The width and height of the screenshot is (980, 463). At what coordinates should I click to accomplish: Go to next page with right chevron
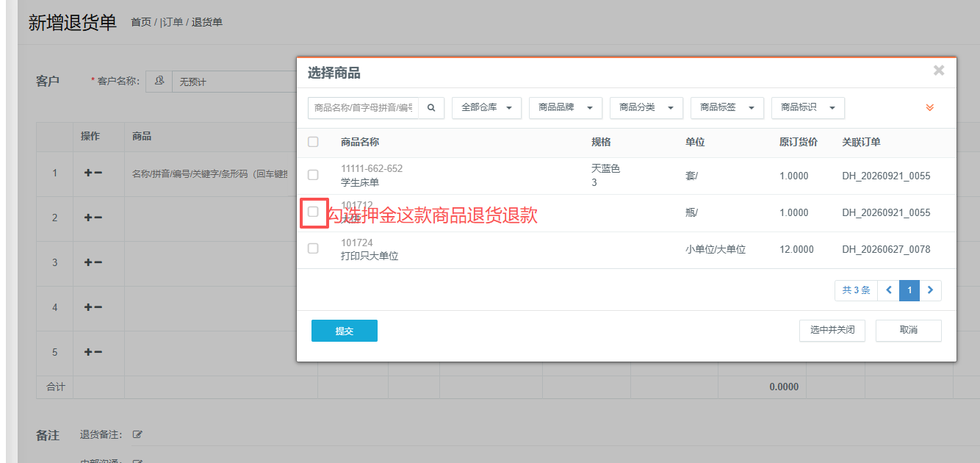pos(930,290)
